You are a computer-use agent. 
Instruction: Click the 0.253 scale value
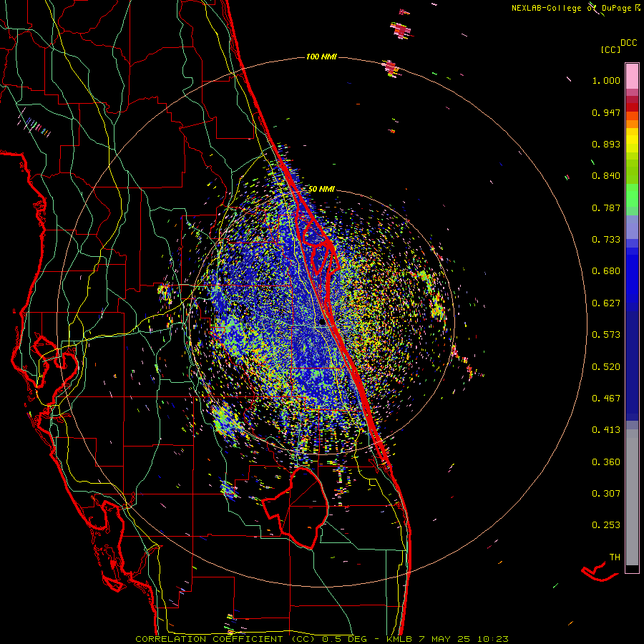coord(606,525)
